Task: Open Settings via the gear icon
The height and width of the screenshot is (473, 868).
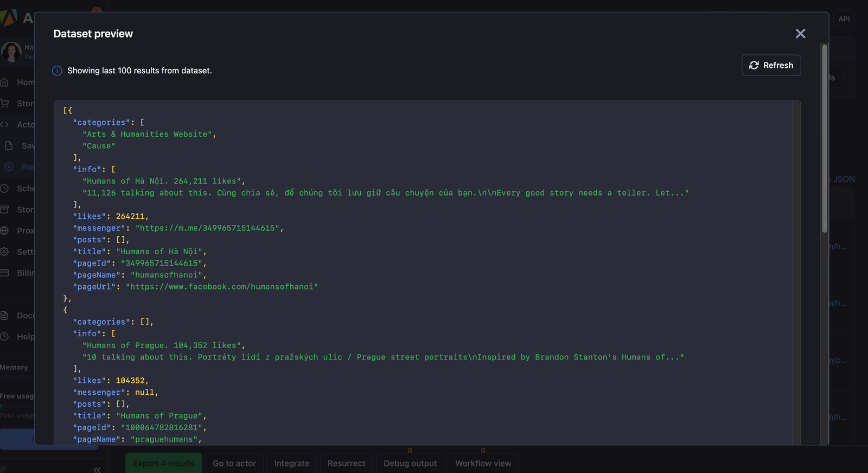Action: (5, 252)
